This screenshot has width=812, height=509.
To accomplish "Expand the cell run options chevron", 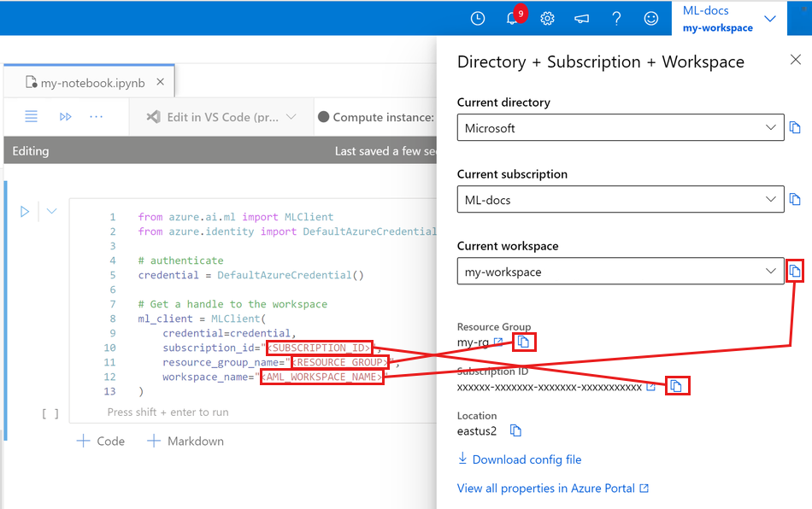I will pyautogui.click(x=52, y=211).
